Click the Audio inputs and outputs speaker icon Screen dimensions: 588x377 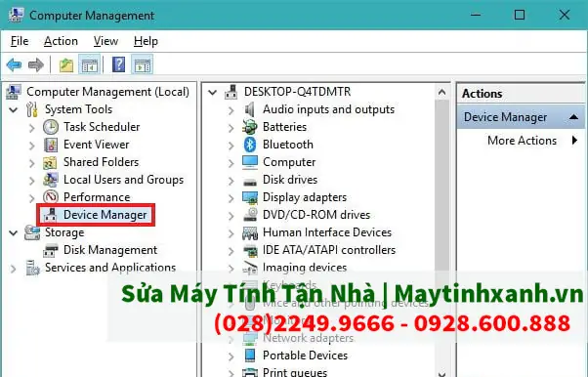[x=250, y=109]
